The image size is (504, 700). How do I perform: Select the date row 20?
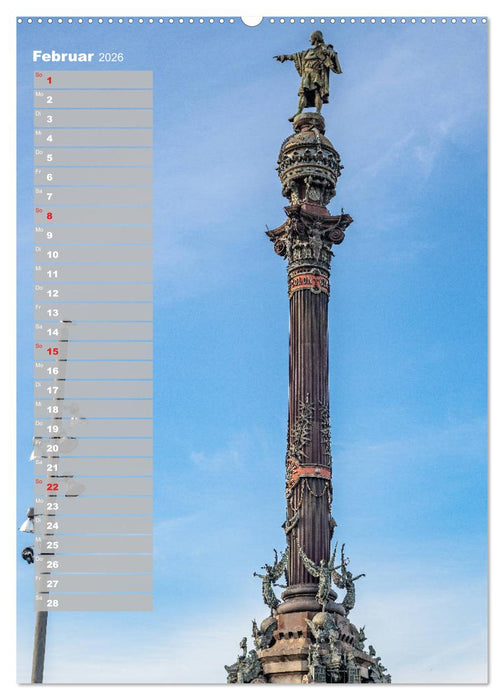[x=93, y=448]
